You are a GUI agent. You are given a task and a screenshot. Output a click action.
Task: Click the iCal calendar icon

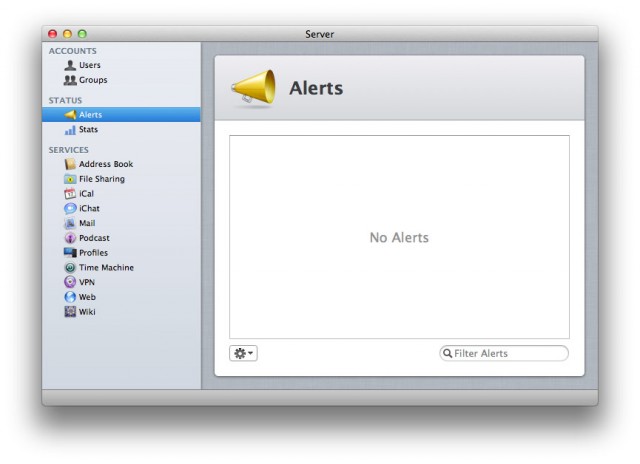[70, 194]
